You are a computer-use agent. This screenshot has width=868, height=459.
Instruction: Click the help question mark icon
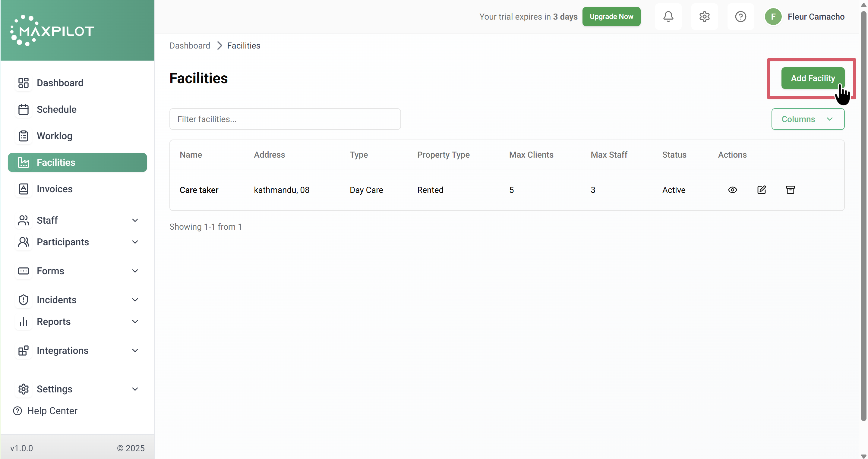coord(740,17)
